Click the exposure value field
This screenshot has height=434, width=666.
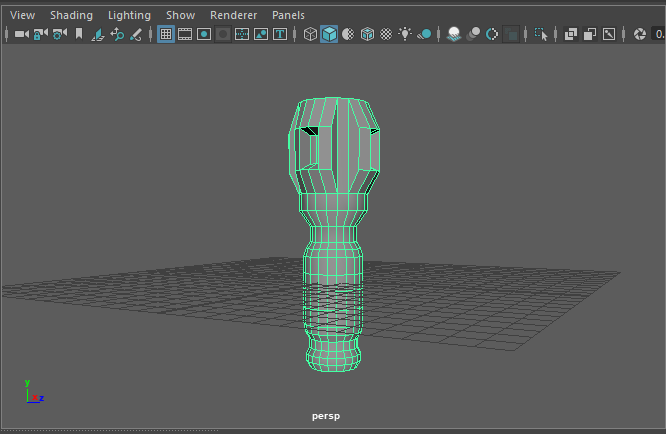(658, 34)
